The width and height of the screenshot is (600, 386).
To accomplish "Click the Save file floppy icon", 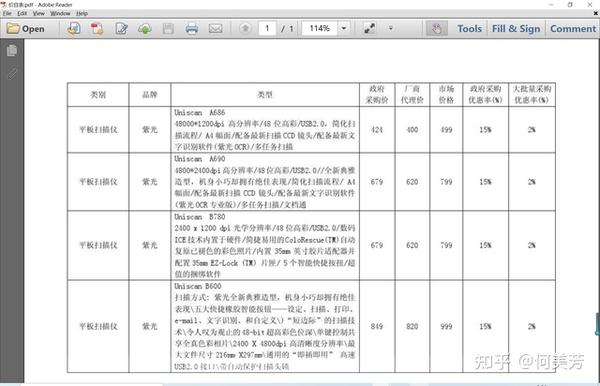I will 168,29.
